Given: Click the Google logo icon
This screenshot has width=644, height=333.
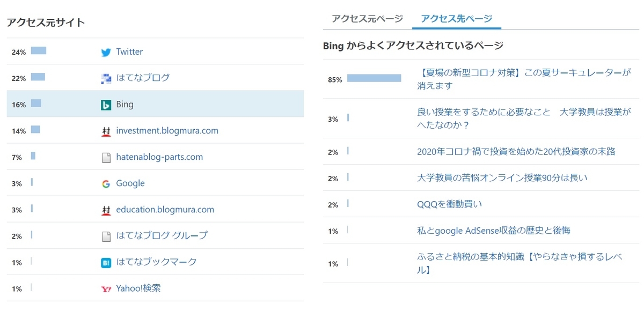Looking at the screenshot, I should click(106, 183).
